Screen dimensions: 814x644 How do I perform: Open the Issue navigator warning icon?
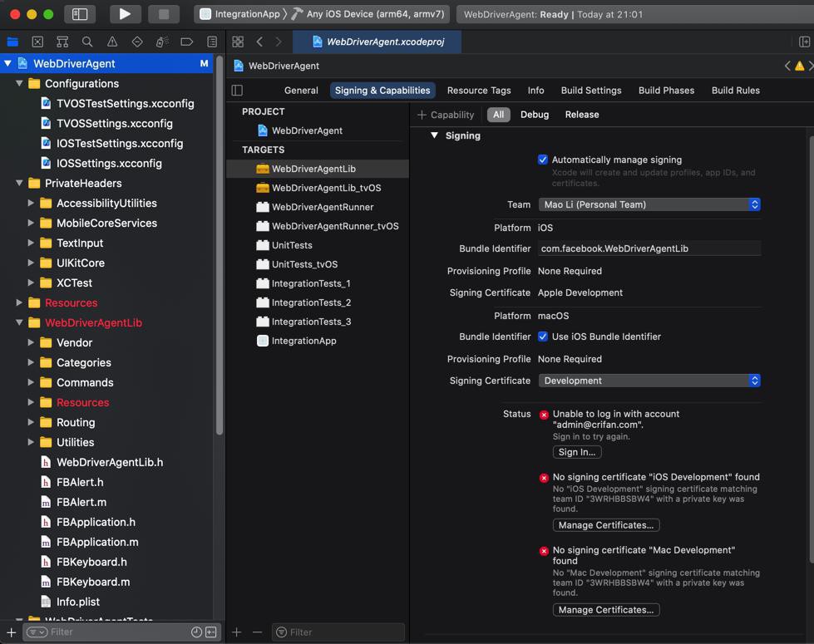point(112,42)
